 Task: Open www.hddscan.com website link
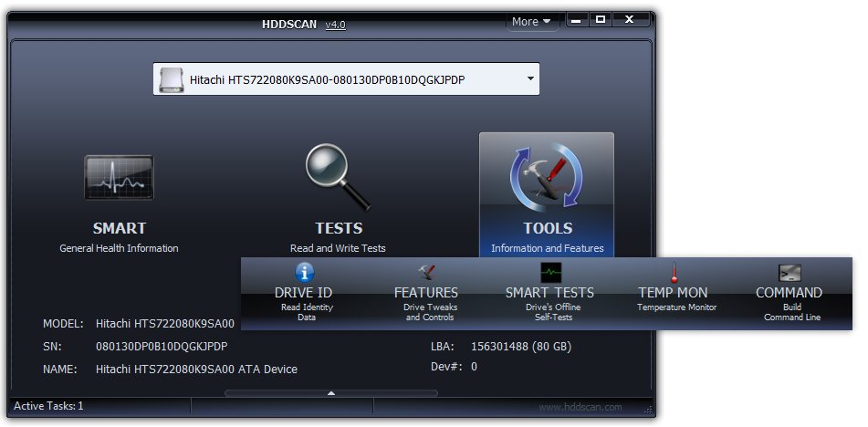pos(580,407)
